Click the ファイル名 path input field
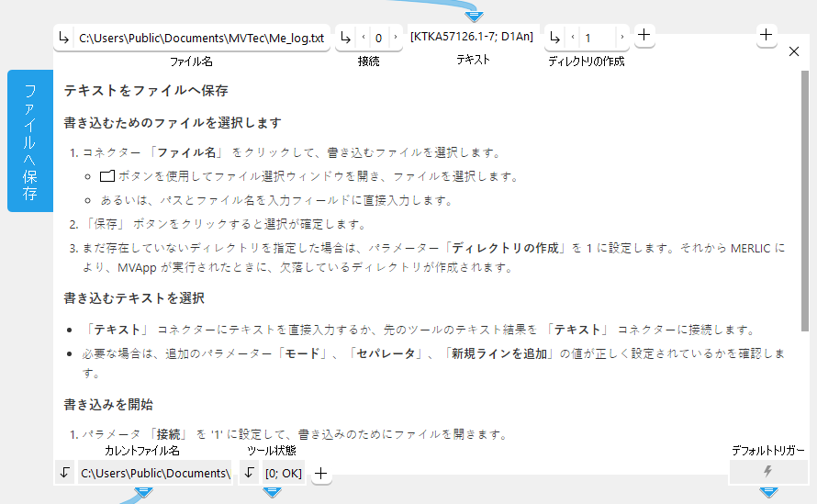 tap(200, 38)
